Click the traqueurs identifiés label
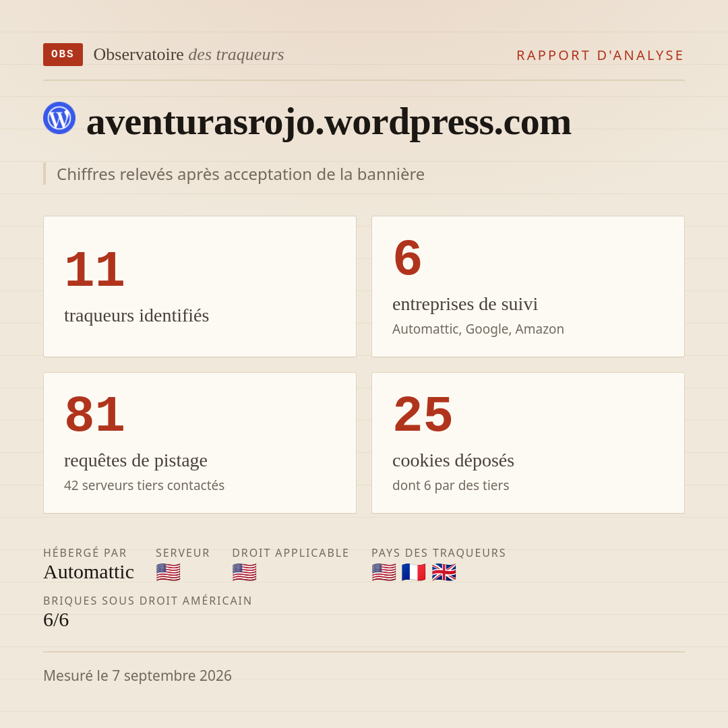Viewport: 728px width, 728px height. tap(136, 315)
